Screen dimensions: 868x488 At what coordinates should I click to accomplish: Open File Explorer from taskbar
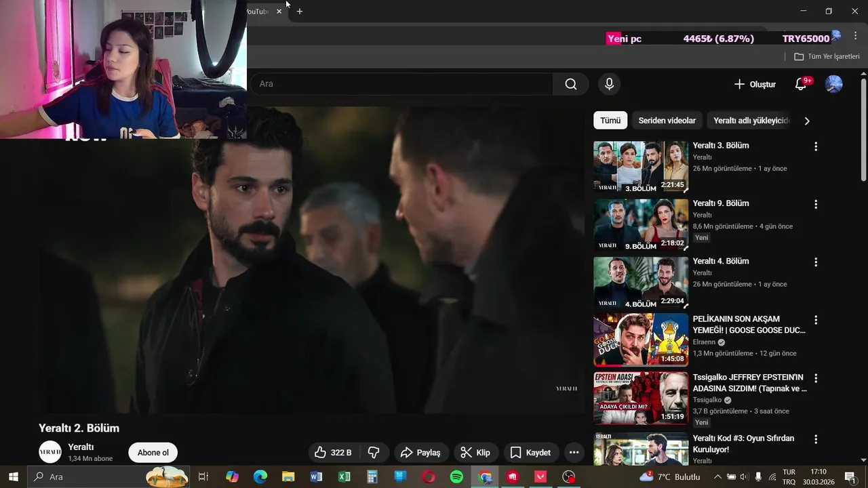point(288,476)
